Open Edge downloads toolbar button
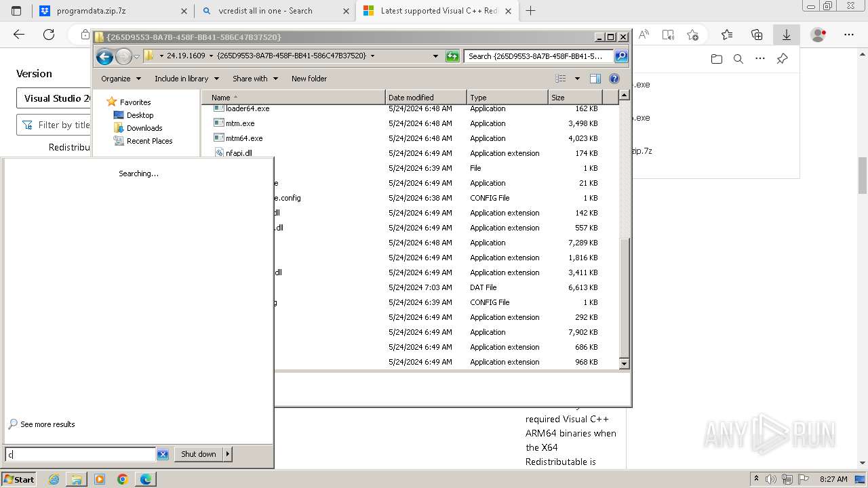The height and width of the screenshot is (488, 868). point(787,35)
